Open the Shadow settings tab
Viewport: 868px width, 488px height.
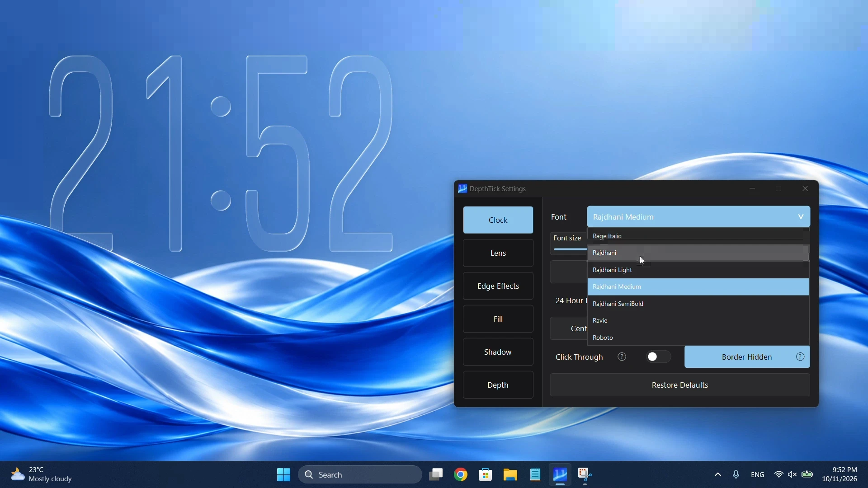(x=498, y=352)
